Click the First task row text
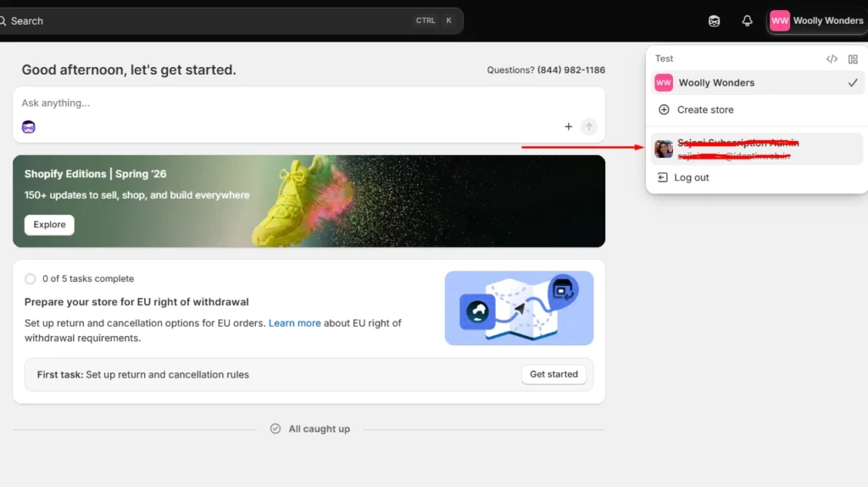This screenshot has height=487, width=868. point(142,374)
